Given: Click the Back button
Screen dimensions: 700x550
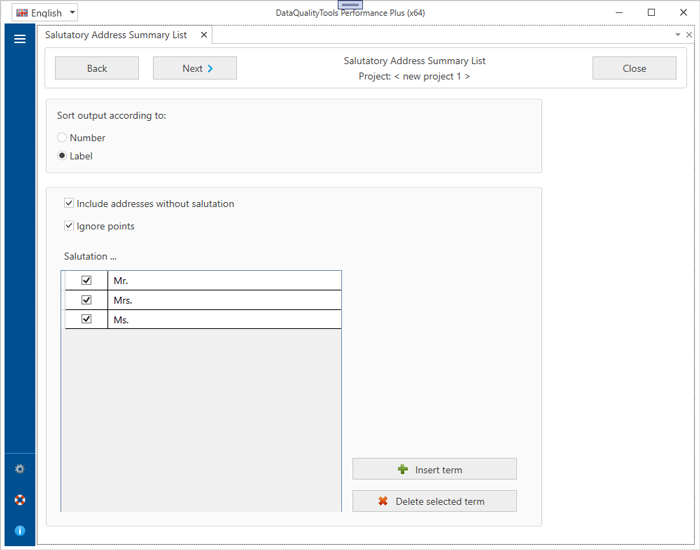Looking at the screenshot, I should [x=97, y=69].
